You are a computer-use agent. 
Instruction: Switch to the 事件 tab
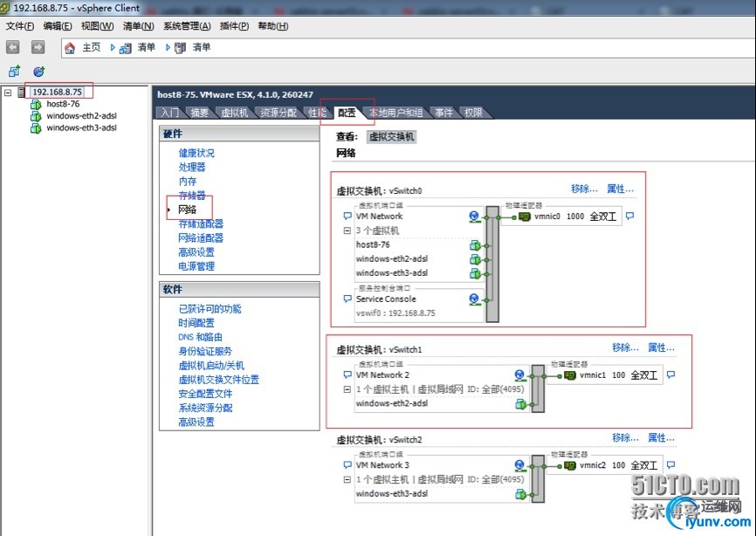tap(443, 113)
